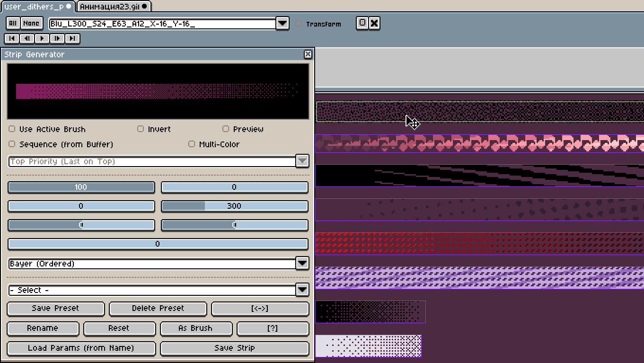The height and width of the screenshot is (363, 644).
Task: Switch to the Анимация23.gif tab
Action: click(x=113, y=6)
